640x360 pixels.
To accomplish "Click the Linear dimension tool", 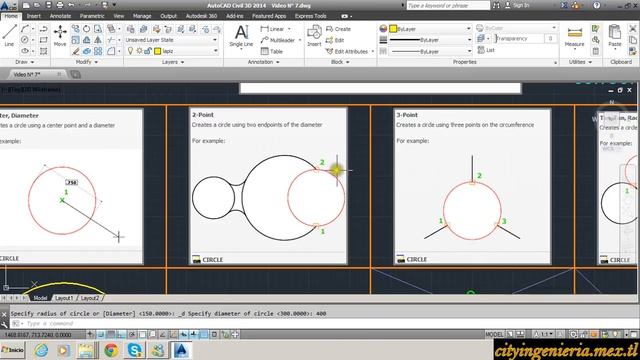I will [x=273, y=29].
